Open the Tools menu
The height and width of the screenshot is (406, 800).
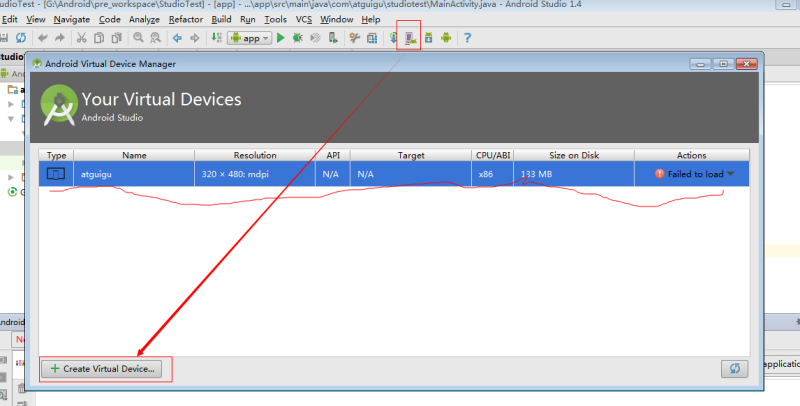coord(276,19)
